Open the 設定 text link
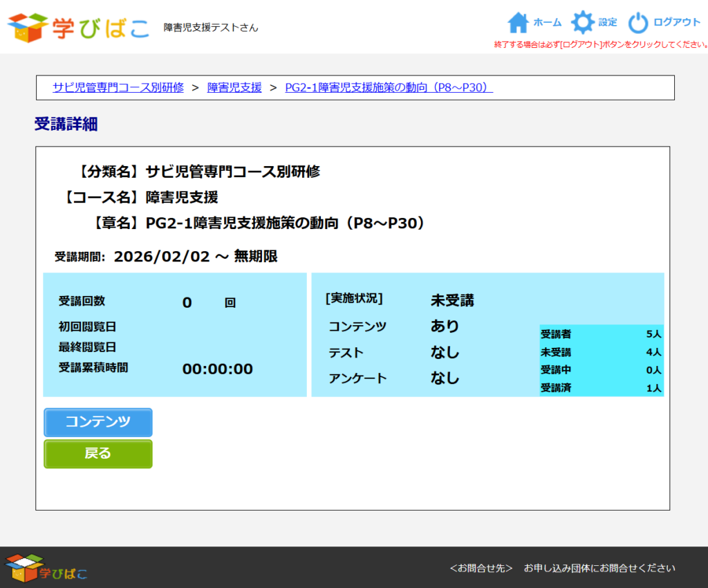The image size is (708, 588). pos(608,22)
